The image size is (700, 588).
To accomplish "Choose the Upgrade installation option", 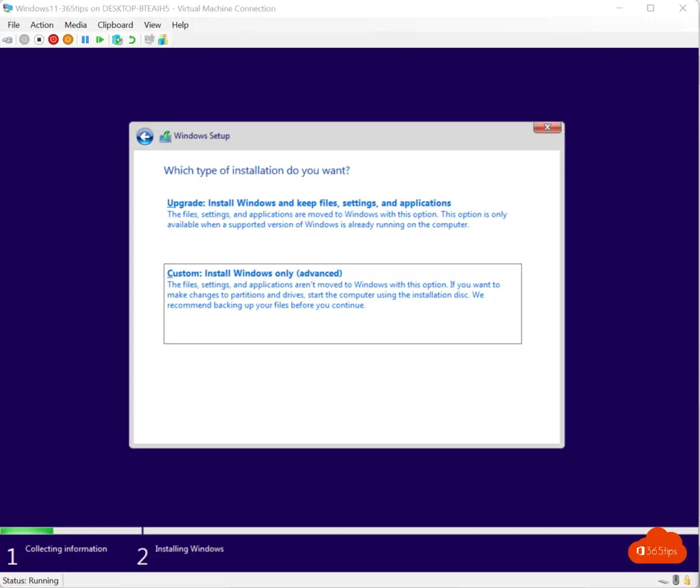I will [x=309, y=203].
